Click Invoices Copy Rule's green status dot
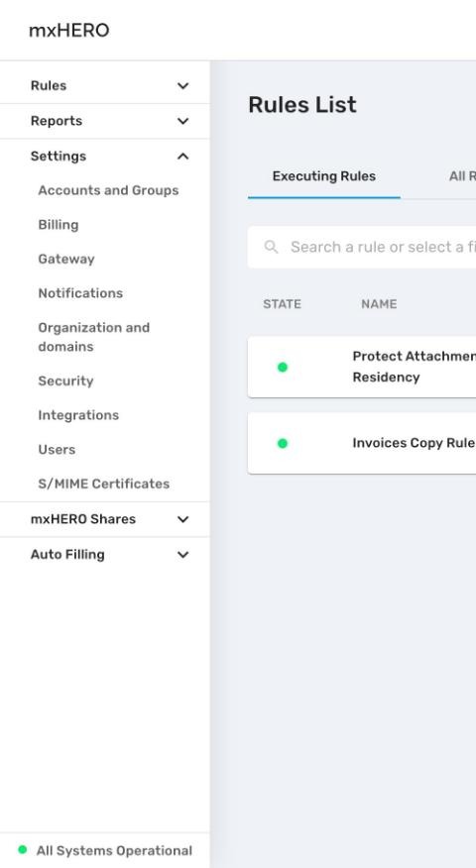The height and width of the screenshot is (868, 476). pos(282,443)
